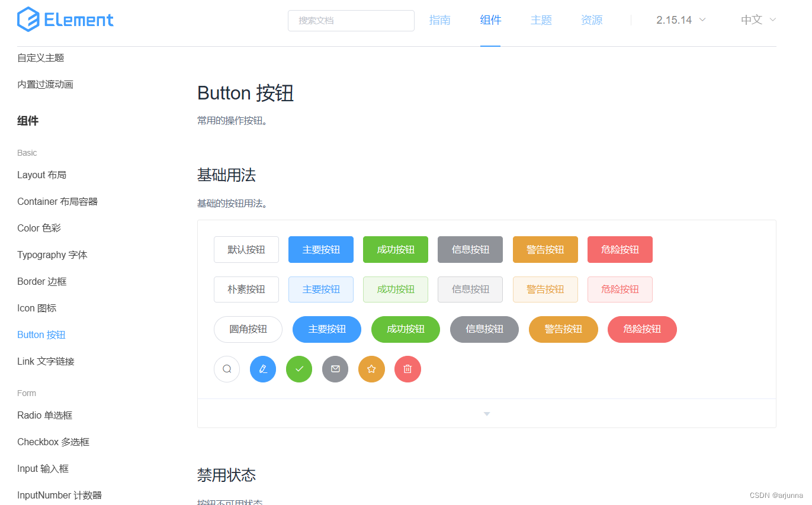
Task: Open Icon 图标 in the sidebar
Action: pyautogui.click(x=37, y=308)
